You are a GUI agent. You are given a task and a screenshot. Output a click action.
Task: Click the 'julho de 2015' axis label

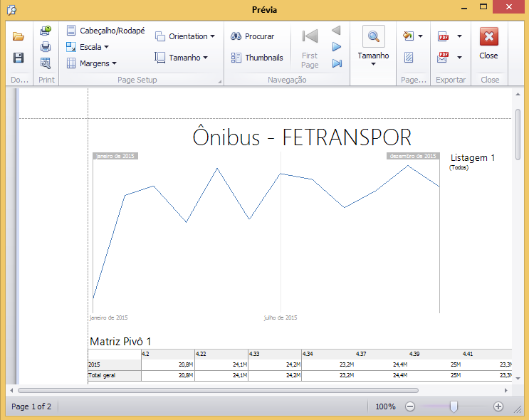tap(281, 317)
